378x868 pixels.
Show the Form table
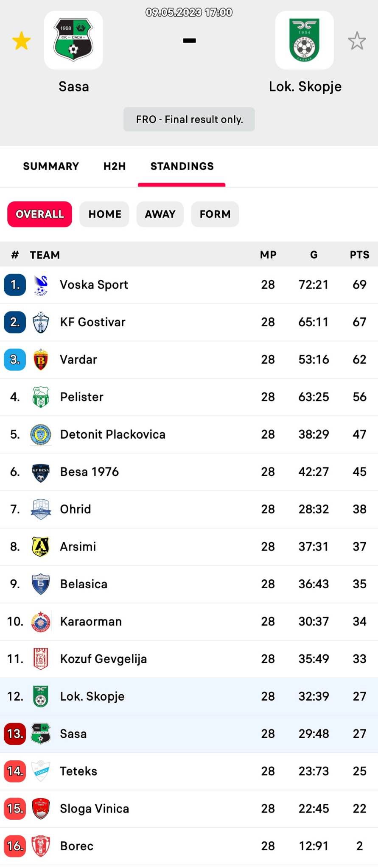215,214
